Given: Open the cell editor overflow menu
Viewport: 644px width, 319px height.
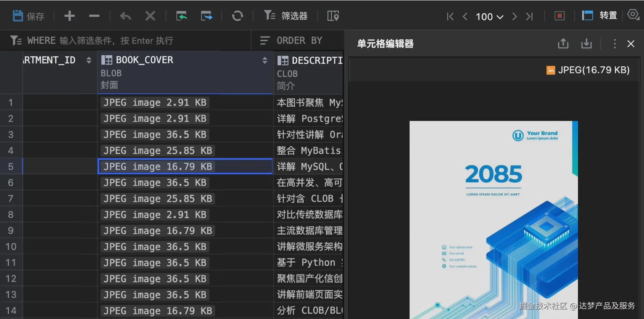Looking at the screenshot, I should [x=614, y=43].
